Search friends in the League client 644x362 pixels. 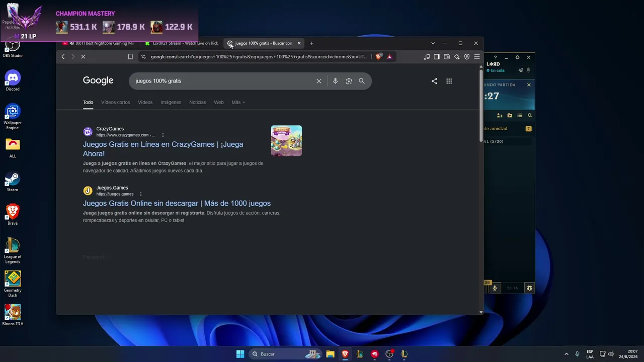[530, 116]
